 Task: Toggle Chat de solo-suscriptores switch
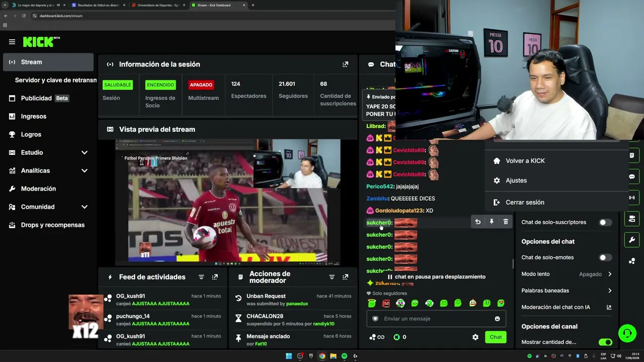click(605, 222)
